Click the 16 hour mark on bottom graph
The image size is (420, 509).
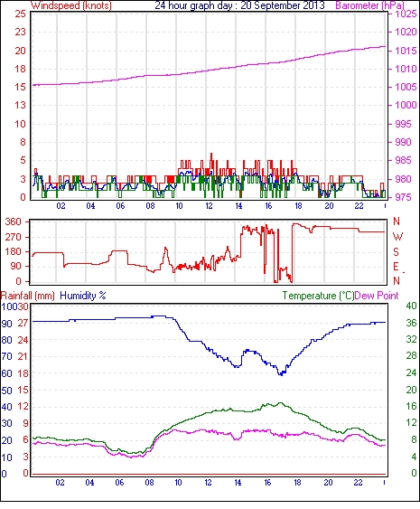(267, 483)
